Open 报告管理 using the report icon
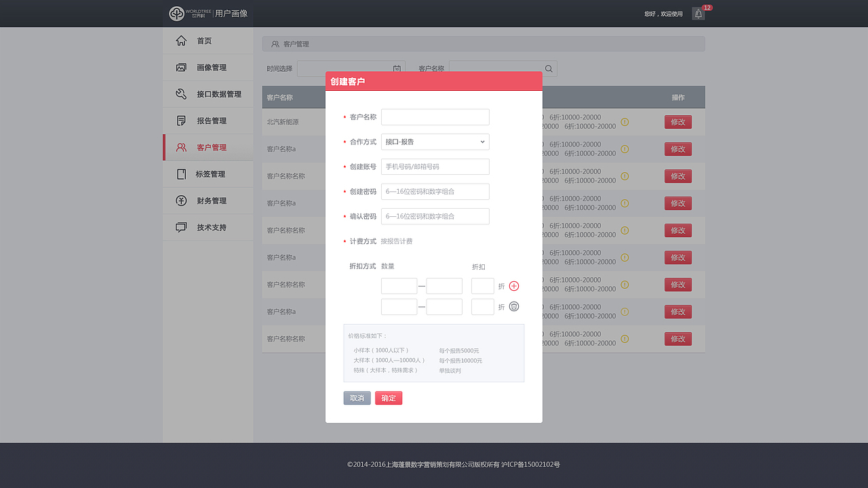The image size is (868, 488). [180, 120]
